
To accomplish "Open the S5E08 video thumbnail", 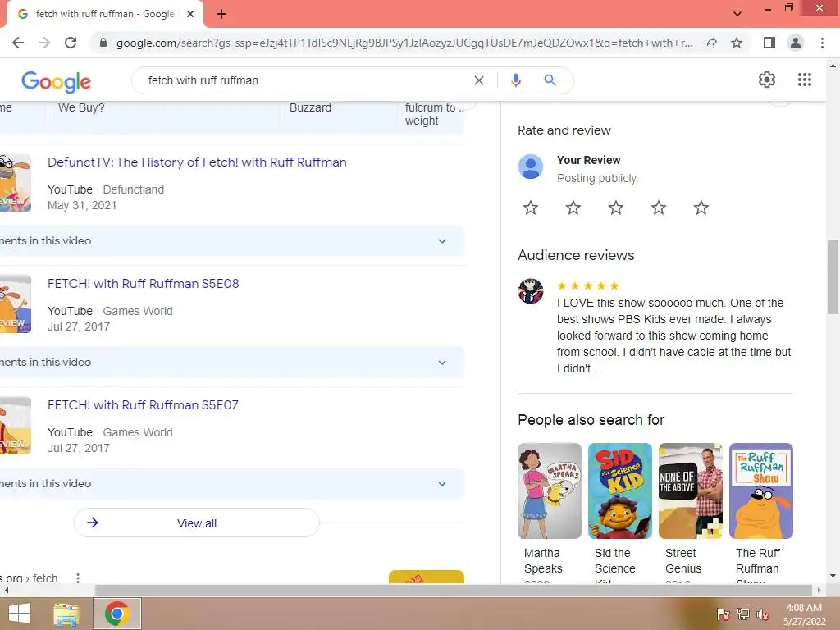I will [x=16, y=304].
